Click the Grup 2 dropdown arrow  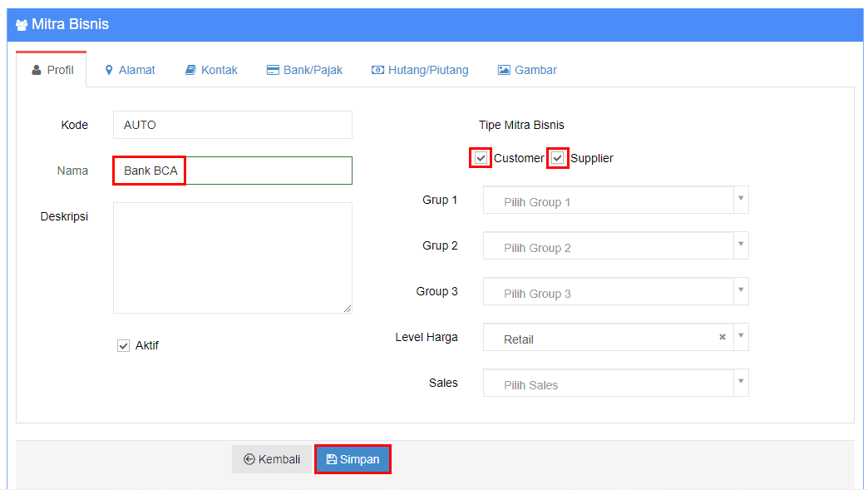pos(742,245)
